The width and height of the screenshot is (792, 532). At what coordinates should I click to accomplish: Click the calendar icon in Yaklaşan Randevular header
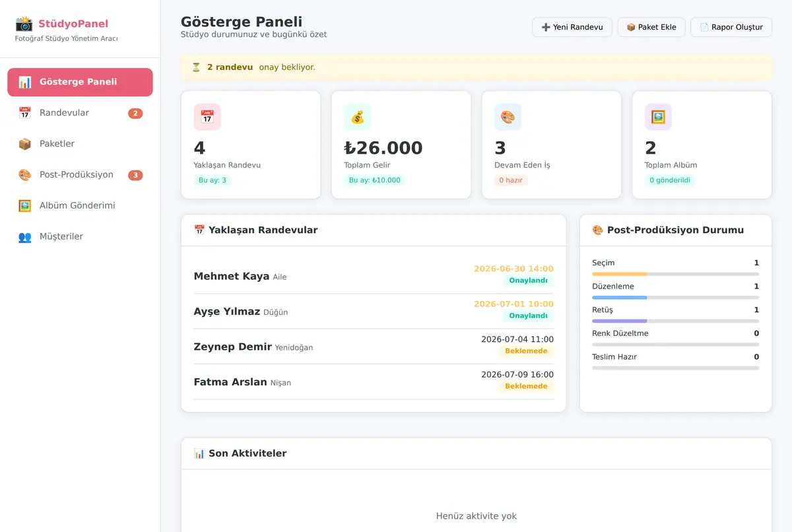tap(199, 230)
